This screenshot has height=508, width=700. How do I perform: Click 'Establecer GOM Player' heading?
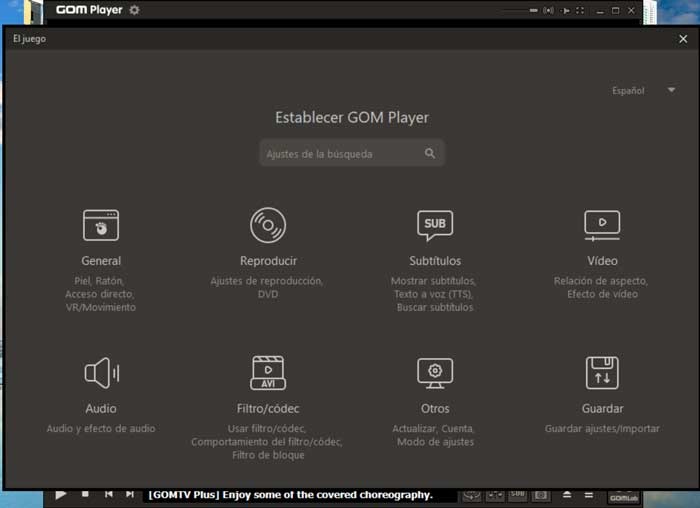(352, 117)
